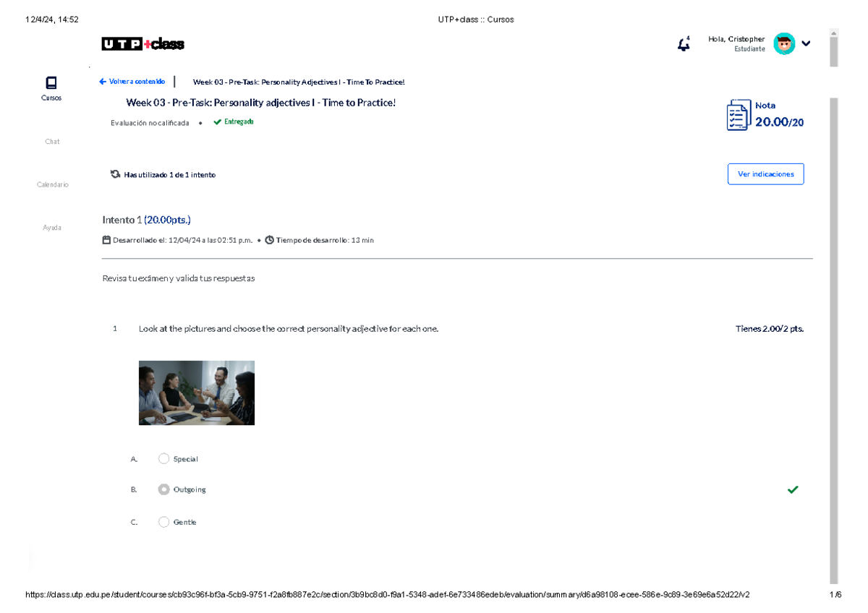Open Chat in the sidebar
Viewport: 868px width, 613px height.
pos(52,142)
